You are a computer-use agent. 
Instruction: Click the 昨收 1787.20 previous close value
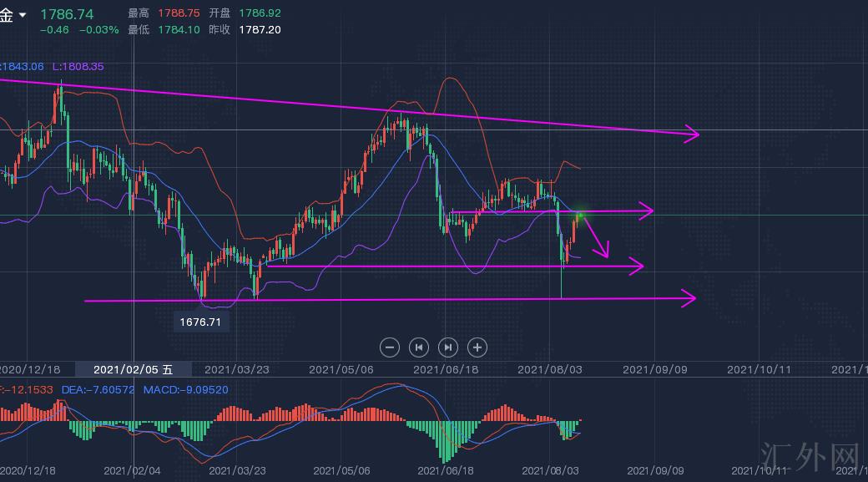pyautogui.click(x=260, y=29)
